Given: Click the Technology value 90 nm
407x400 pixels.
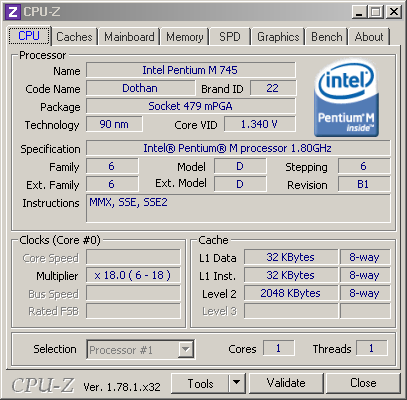Looking at the screenshot, I should pos(114,124).
